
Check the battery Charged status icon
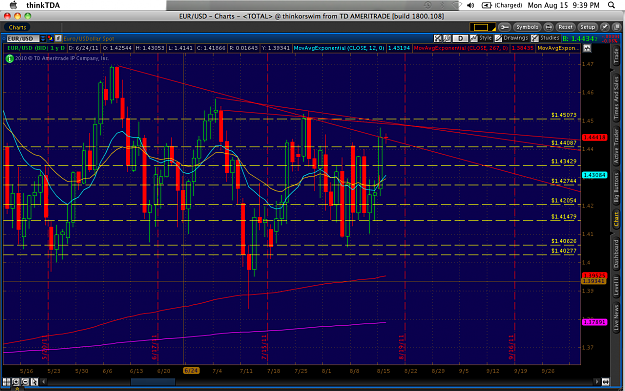(x=487, y=5)
